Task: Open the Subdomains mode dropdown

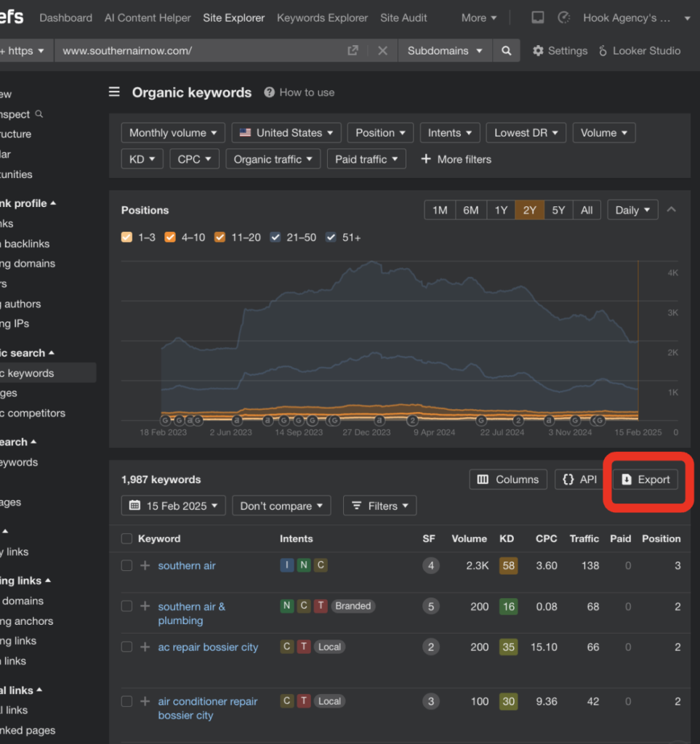Action: [445, 51]
